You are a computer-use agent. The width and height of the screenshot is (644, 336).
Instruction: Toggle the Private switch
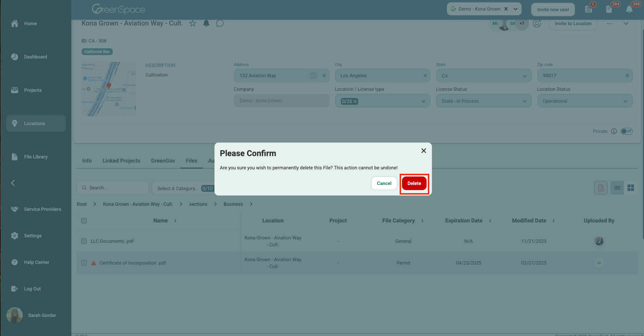click(626, 131)
